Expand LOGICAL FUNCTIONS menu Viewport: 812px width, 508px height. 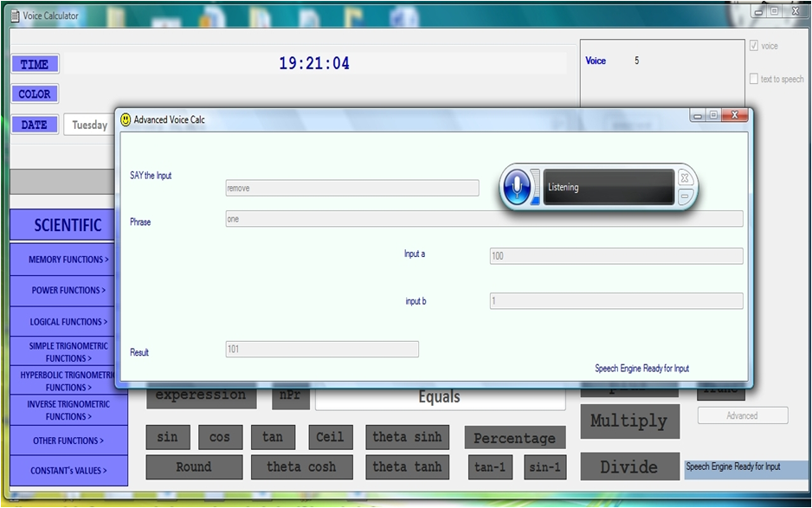(68, 322)
